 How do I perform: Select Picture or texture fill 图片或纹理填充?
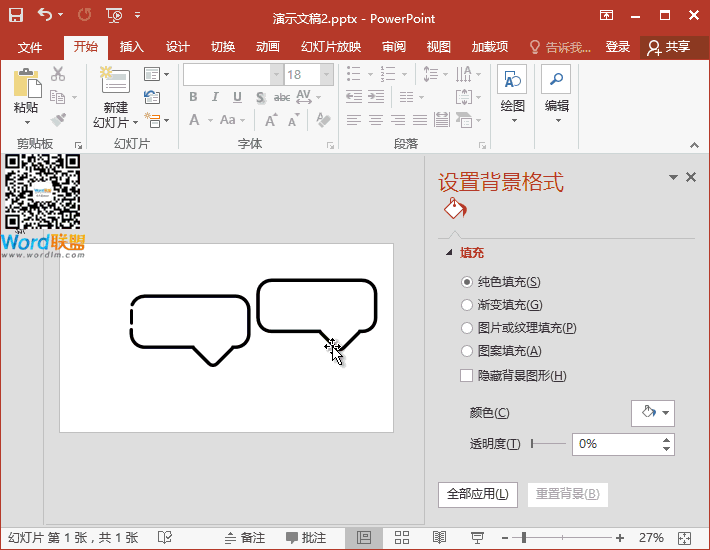click(x=466, y=328)
